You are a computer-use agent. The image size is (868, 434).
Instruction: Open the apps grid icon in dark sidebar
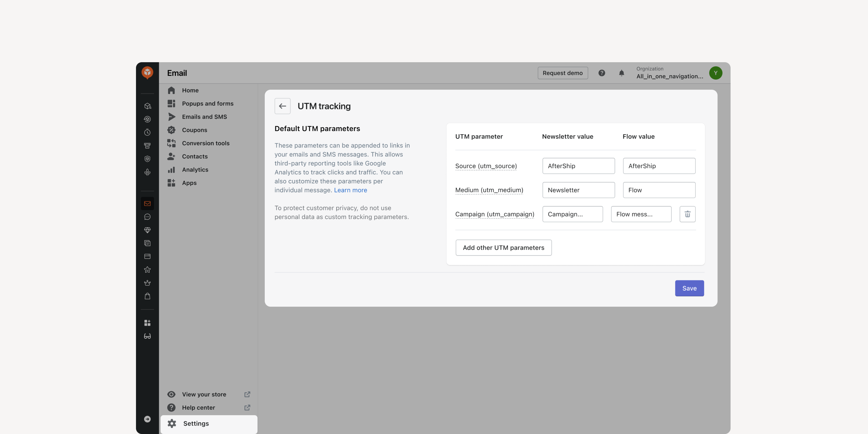click(x=147, y=323)
